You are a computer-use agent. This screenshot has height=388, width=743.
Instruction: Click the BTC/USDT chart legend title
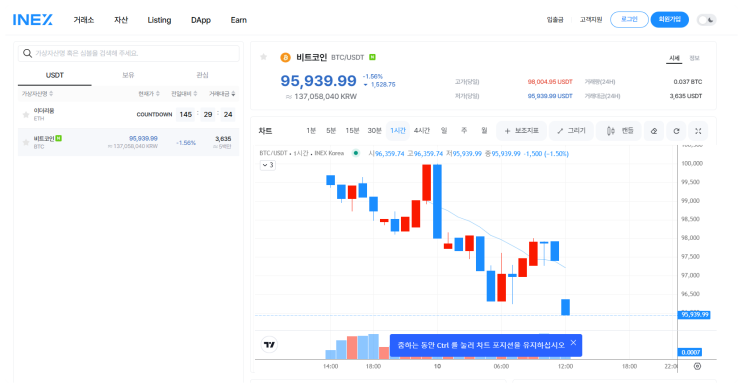click(x=301, y=153)
